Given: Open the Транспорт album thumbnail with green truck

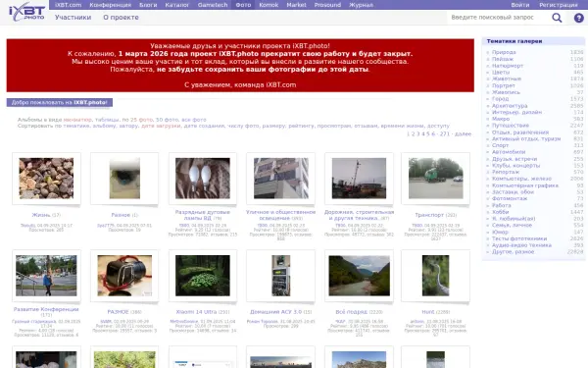Looking at the screenshot, I should pos(436,179).
